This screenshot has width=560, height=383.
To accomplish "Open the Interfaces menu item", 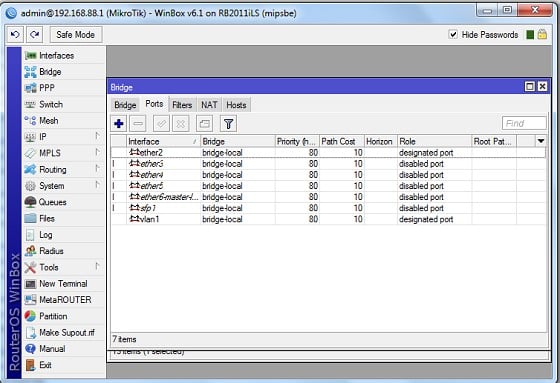I will [56, 56].
